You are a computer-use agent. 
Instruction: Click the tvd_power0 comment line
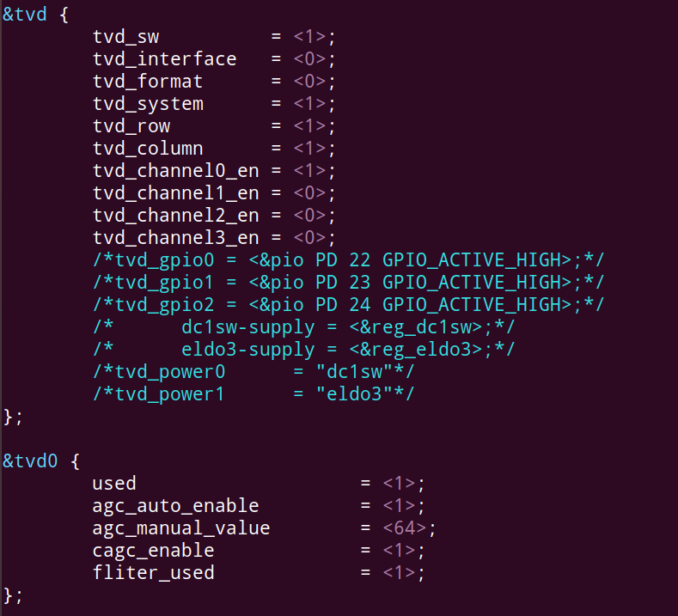coord(253,372)
